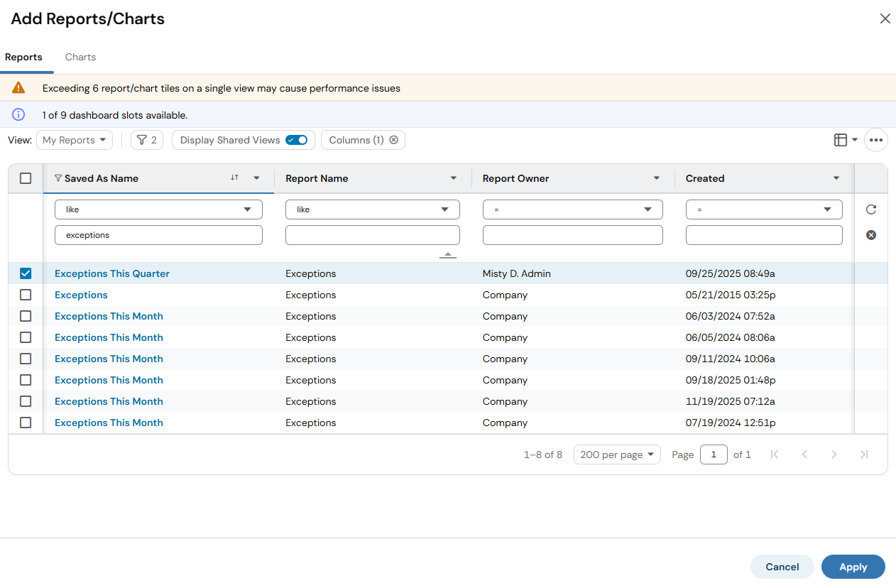This screenshot has width=896, height=588.
Task: Click the Created filter text field
Action: [x=764, y=235]
